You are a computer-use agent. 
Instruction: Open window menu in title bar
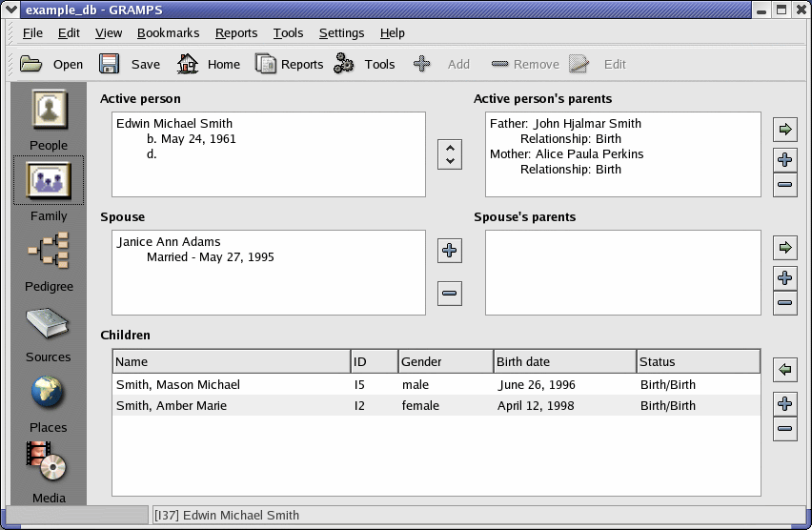point(12,10)
